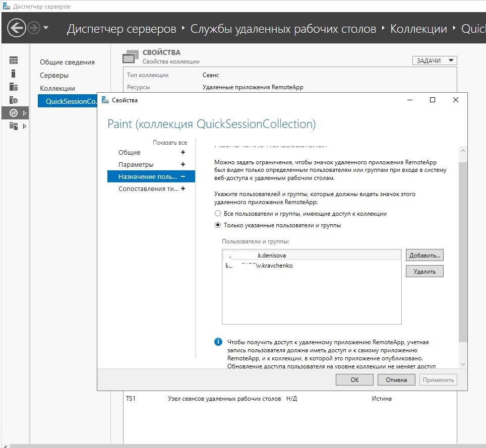Click Коллекции breadcrumb in header
This screenshot has height=448, width=486.
point(418,29)
